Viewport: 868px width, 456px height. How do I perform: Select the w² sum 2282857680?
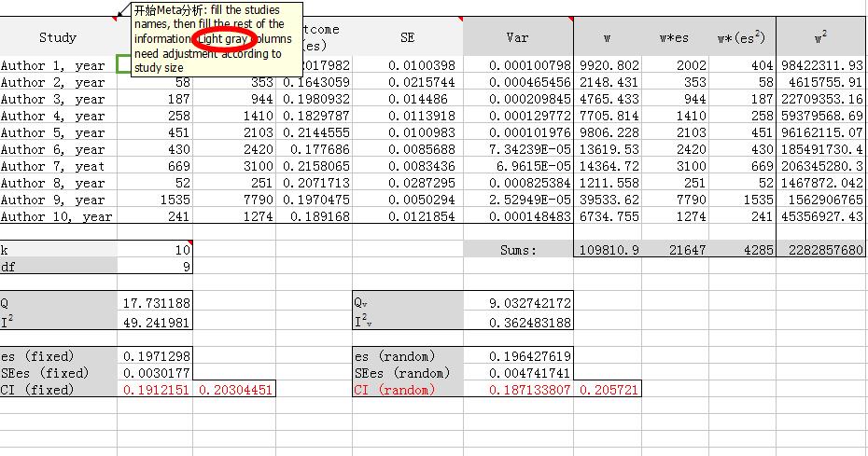pos(821,250)
